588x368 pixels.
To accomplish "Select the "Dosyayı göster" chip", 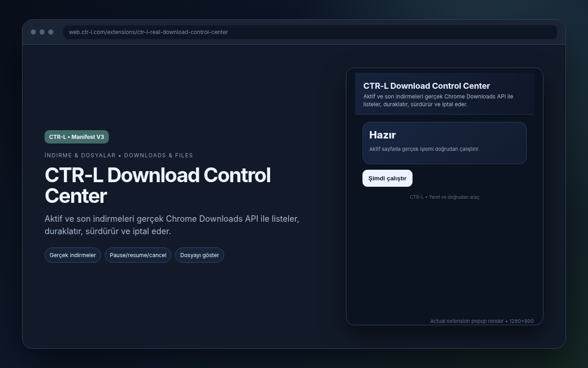I will tap(199, 255).
